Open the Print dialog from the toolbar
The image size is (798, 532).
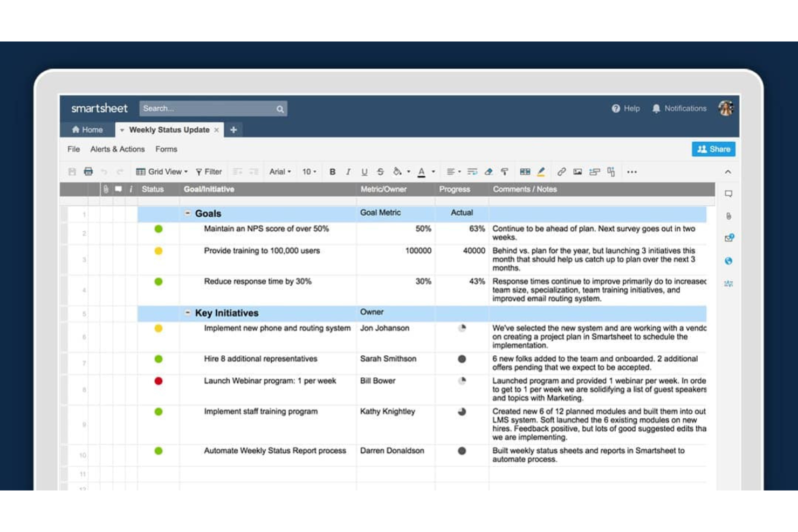pos(88,171)
